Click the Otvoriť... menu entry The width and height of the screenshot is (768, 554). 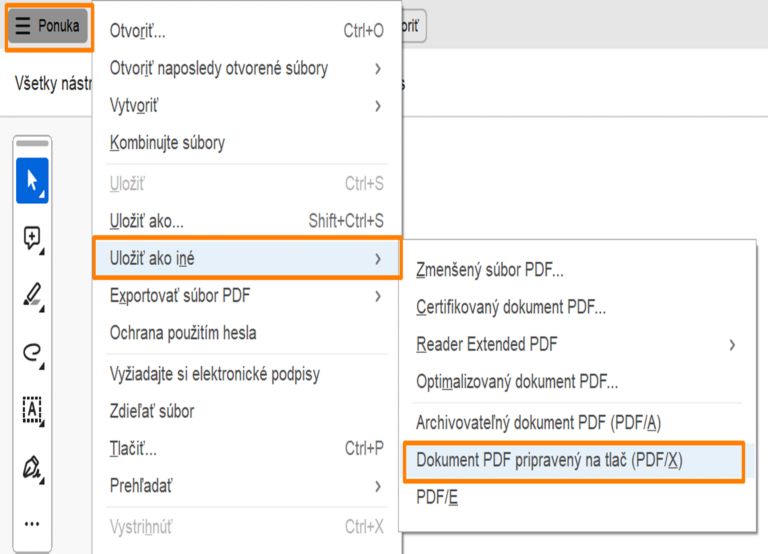click(x=138, y=31)
